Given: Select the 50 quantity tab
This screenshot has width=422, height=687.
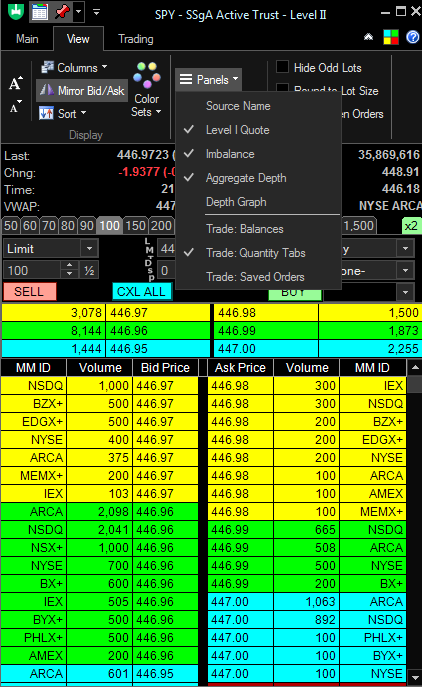Looking at the screenshot, I should [11, 226].
